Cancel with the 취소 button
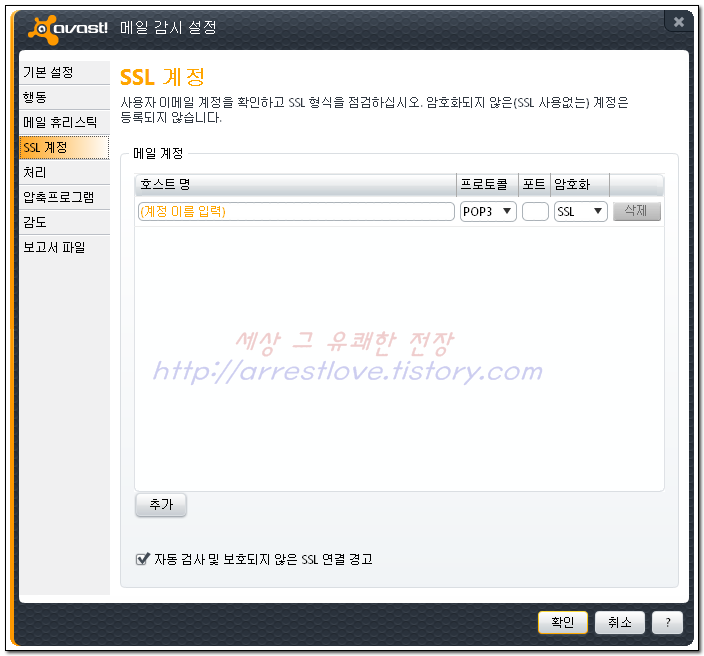This screenshot has width=704, height=656. tap(620, 622)
